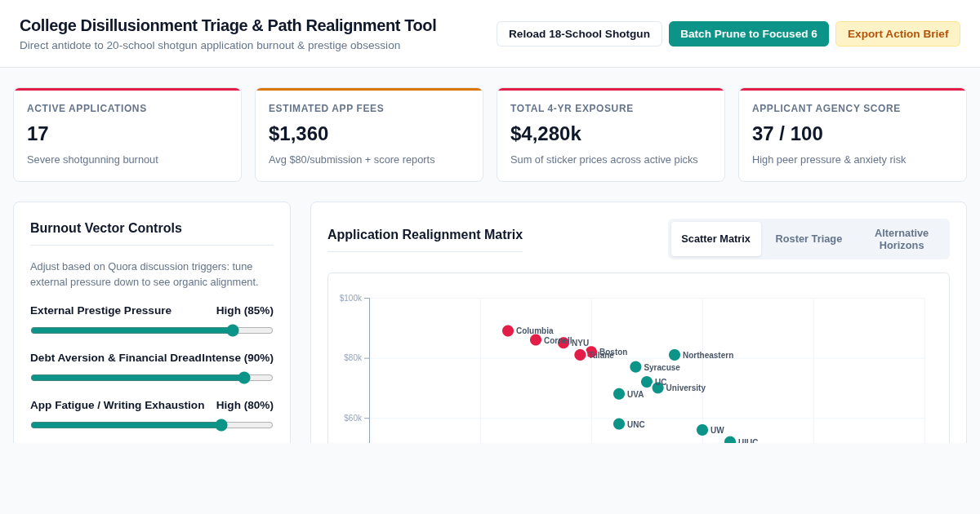This screenshot has width=980, height=514.
Task: Open the Roster Triage tab
Action: [x=808, y=239]
